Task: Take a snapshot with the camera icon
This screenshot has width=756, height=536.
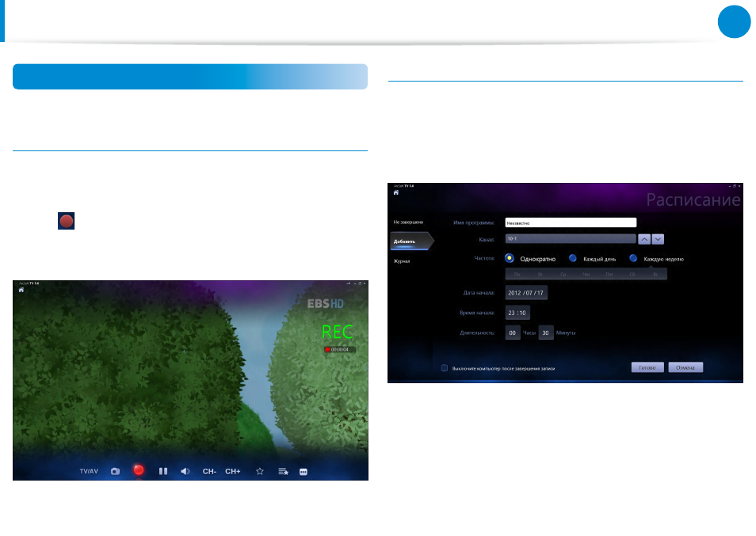Action: click(x=115, y=471)
